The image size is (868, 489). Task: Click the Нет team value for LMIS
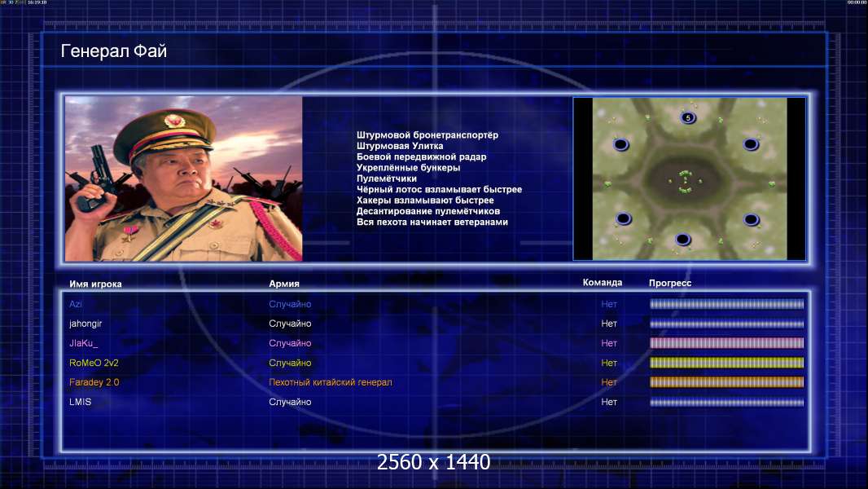tap(609, 402)
